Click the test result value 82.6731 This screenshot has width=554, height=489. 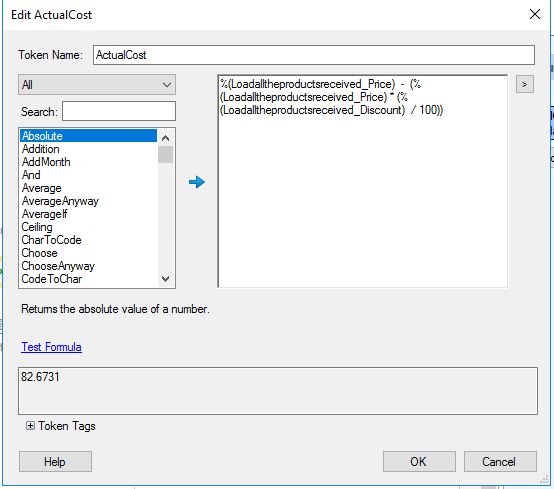(x=40, y=377)
